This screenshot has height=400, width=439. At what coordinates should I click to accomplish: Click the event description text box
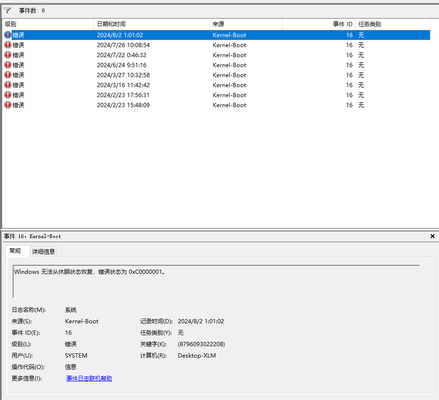216,281
